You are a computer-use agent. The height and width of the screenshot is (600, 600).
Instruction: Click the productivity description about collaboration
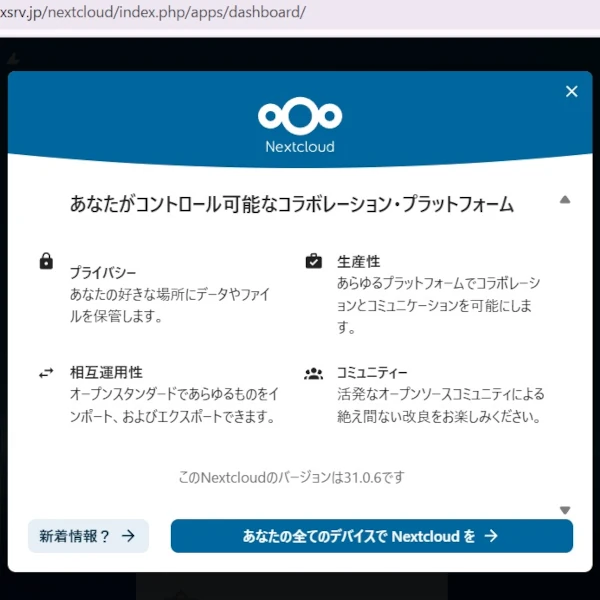439,305
